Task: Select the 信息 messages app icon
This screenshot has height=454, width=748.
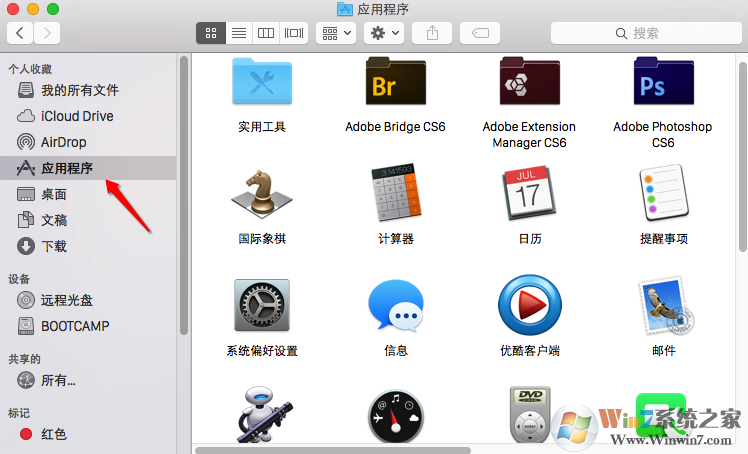Action: tap(395, 305)
